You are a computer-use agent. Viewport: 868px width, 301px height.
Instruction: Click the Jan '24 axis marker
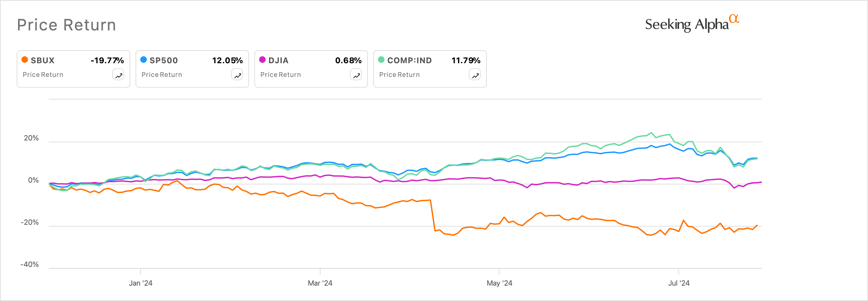pos(141,283)
